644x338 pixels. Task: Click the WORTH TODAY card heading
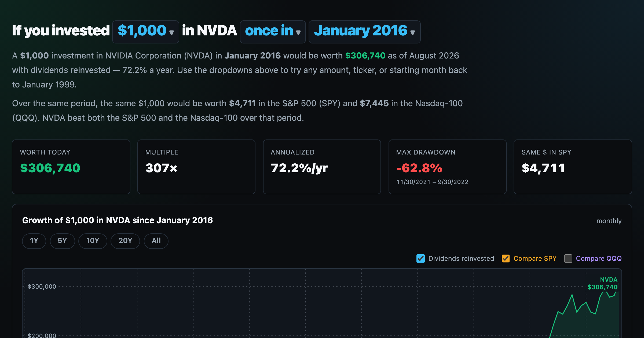click(x=45, y=152)
